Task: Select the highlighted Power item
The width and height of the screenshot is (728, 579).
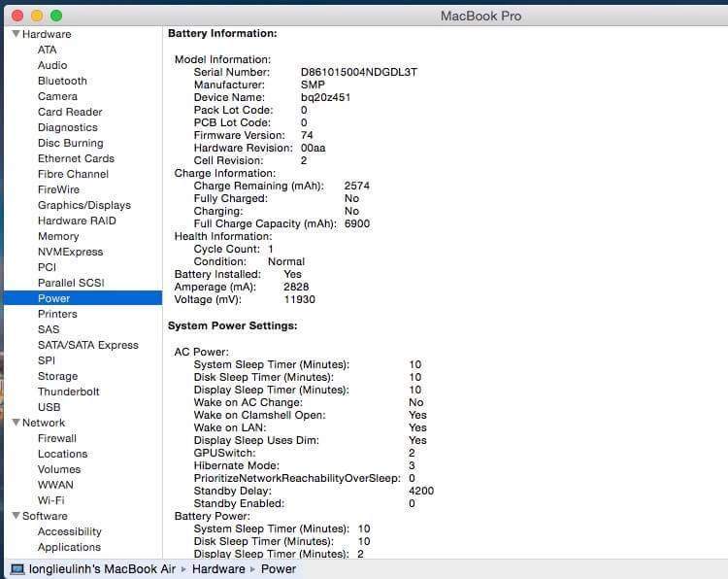Action: click(83, 298)
